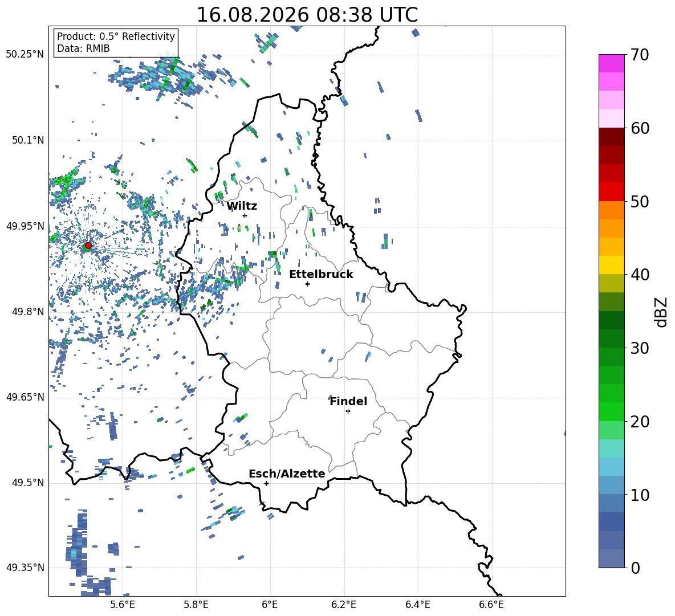
Task: Click the Findel station cross marker
Action: coord(348,411)
